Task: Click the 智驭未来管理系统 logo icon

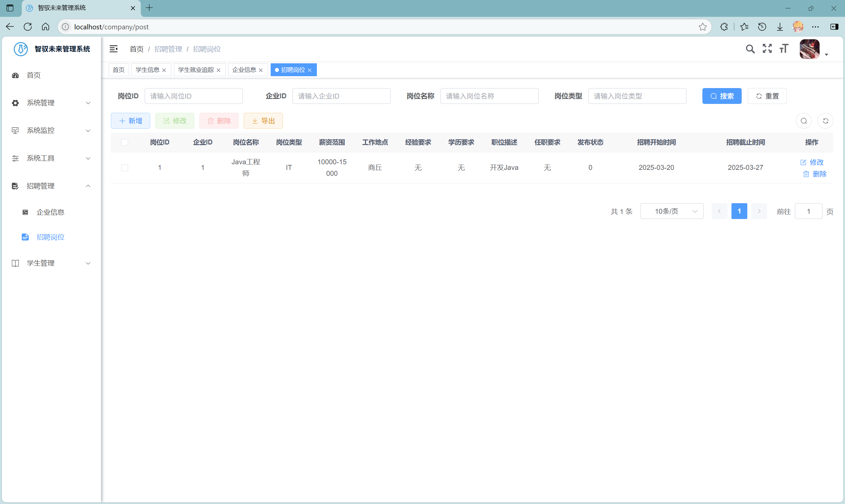Action: (x=20, y=49)
